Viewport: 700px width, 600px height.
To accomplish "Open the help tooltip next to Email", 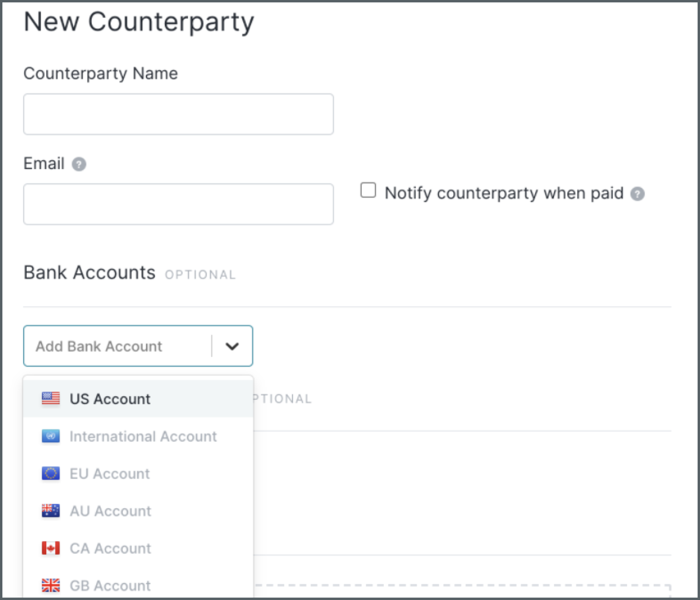I will pos(79,164).
